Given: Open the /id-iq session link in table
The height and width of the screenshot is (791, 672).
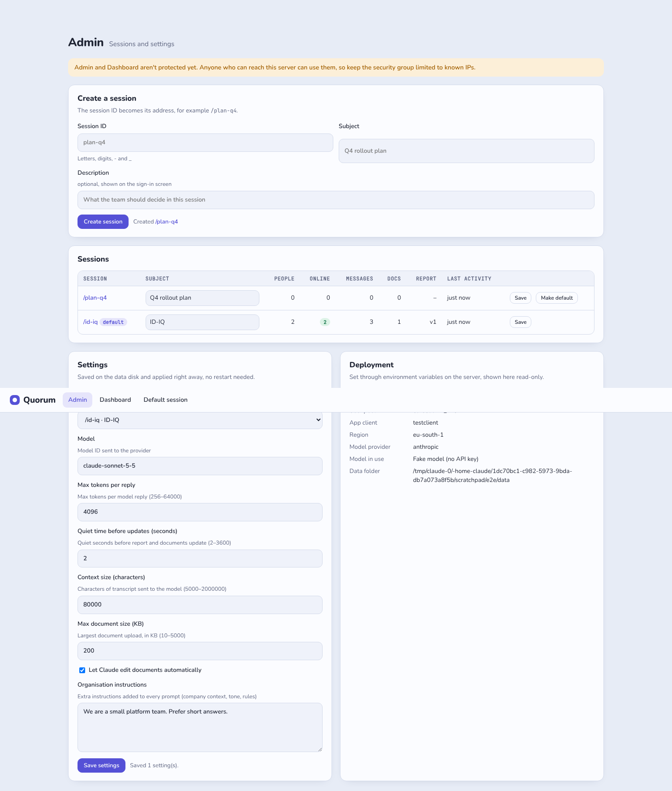Looking at the screenshot, I should [90, 322].
